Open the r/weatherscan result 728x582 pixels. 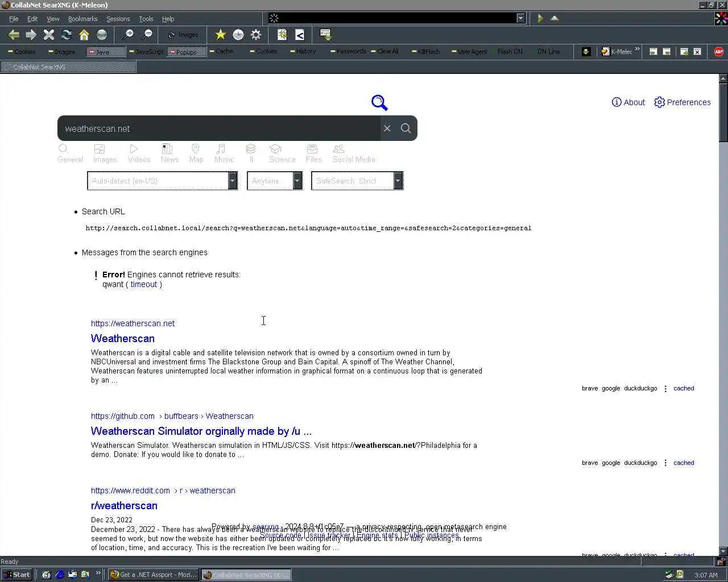pos(124,505)
